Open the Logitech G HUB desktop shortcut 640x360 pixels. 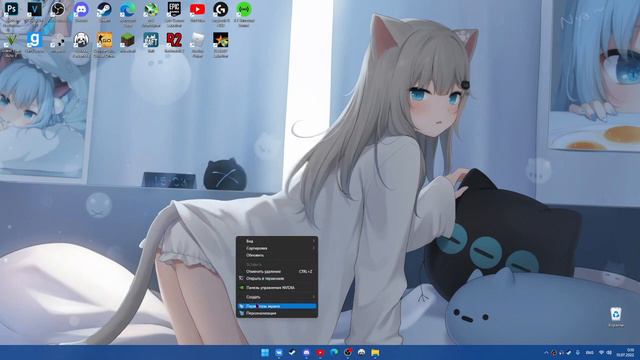tap(221, 13)
